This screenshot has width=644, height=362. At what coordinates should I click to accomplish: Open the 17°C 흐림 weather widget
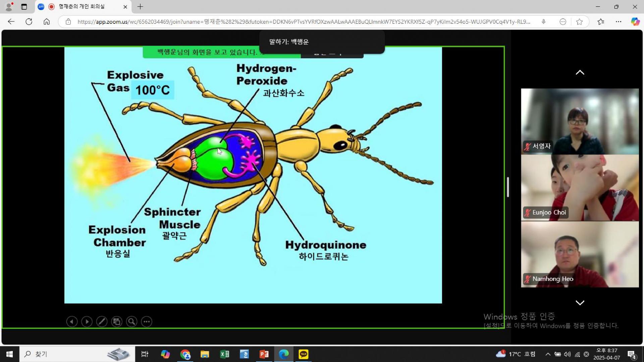(516, 354)
